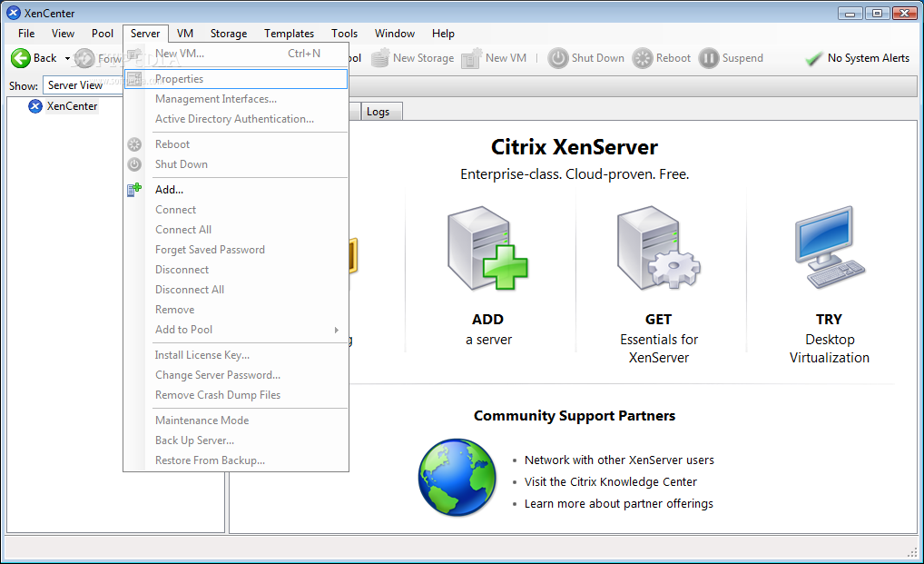This screenshot has width=924, height=564.
Task: Click the No System Alerts checkmark icon
Action: 814,58
